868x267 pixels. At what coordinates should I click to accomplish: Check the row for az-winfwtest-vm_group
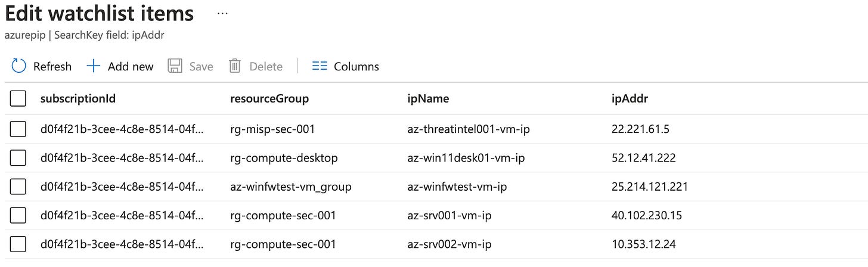(x=18, y=187)
